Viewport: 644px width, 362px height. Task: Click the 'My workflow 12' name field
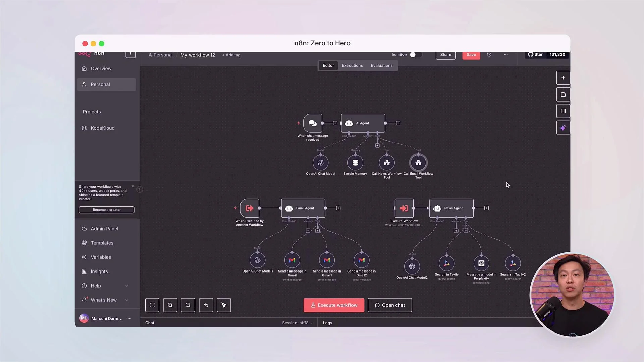click(x=198, y=55)
